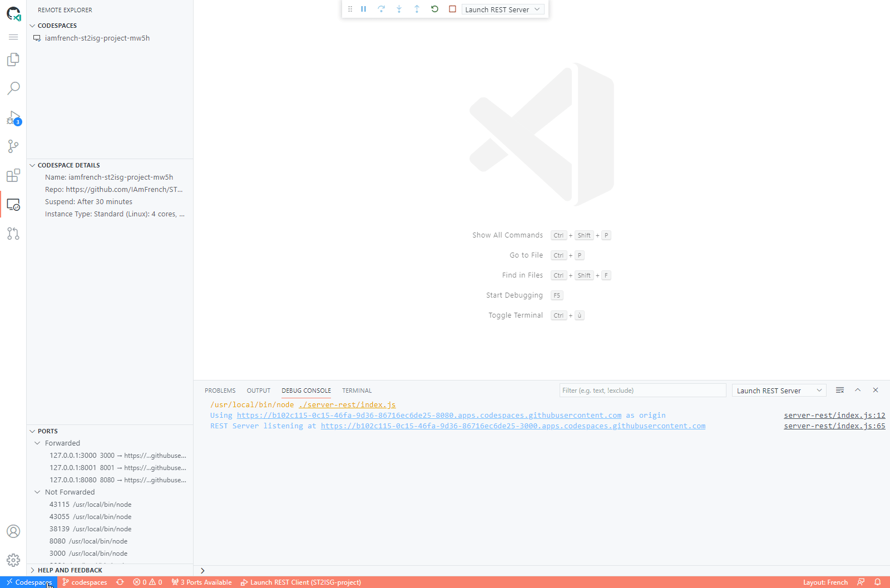The image size is (890, 588).
Task: Close the bottom panel
Action: (x=876, y=390)
